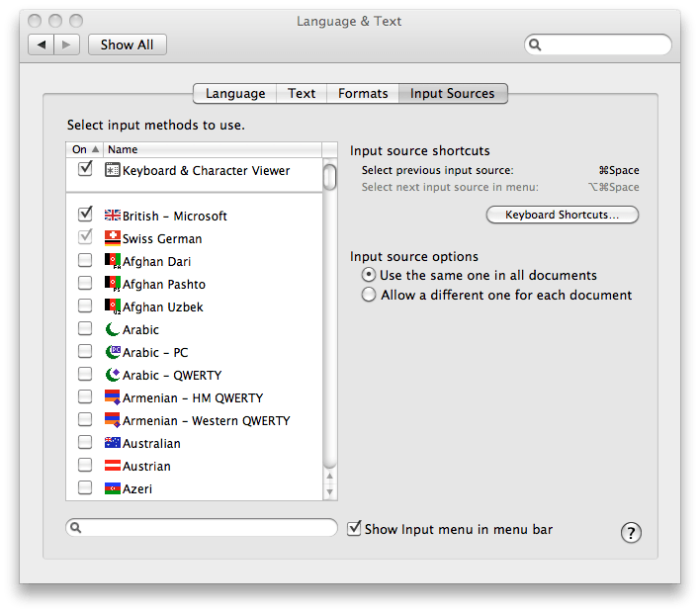
Task: Select the Azeri row text
Action: [137, 488]
